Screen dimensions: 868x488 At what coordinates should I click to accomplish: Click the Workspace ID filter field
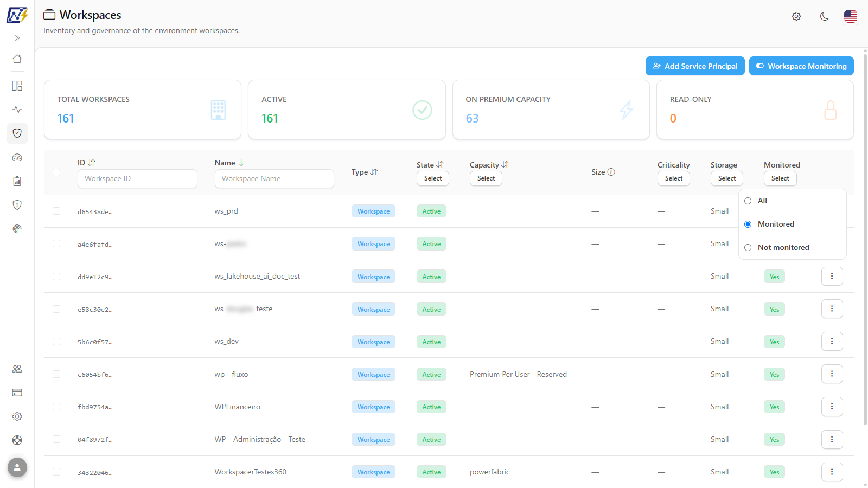pos(137,179)
